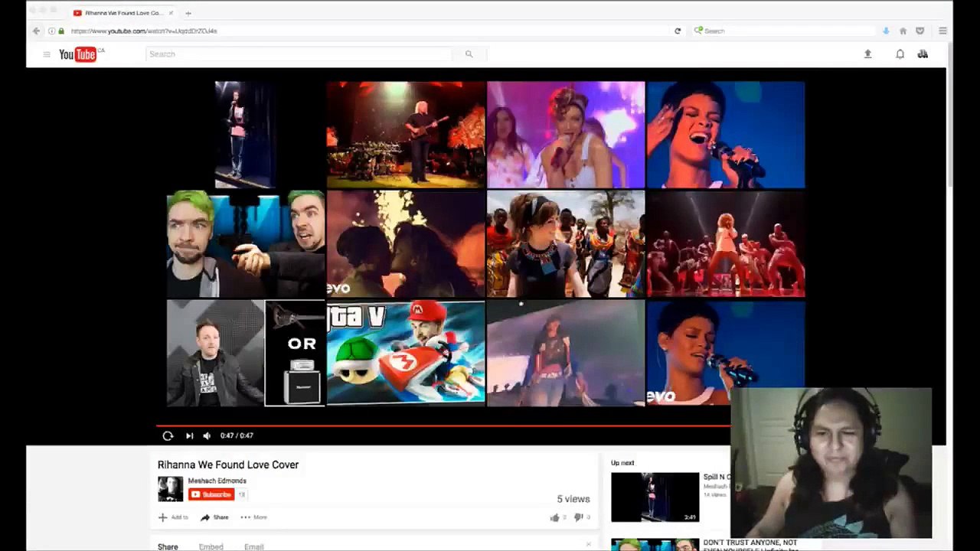Open the red-lit stage dancers thumbnail
Viewport: 980px width, 551px height.
[x=726, y=244]
